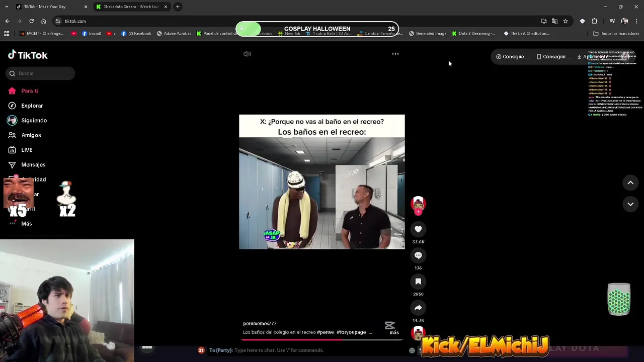This screenshot has height=362, width=644.
Task: Open the creator's profile avatar beside video
Action: 418,203
